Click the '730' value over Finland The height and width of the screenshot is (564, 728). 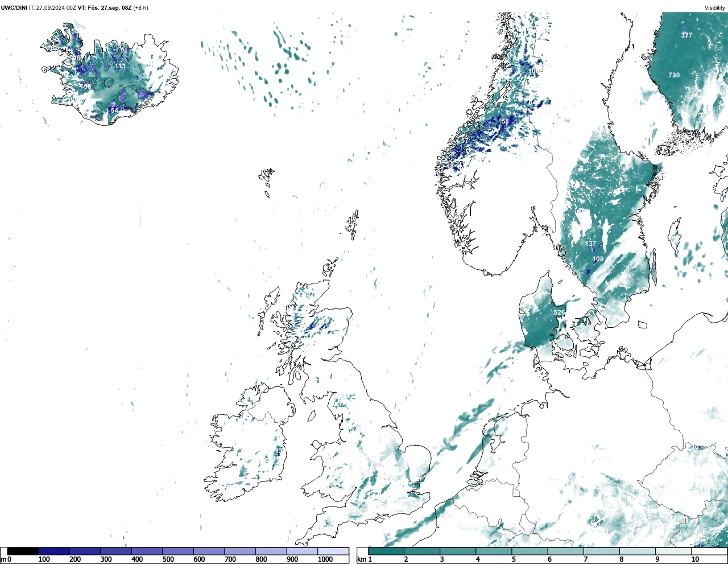[x=674, y=75]
